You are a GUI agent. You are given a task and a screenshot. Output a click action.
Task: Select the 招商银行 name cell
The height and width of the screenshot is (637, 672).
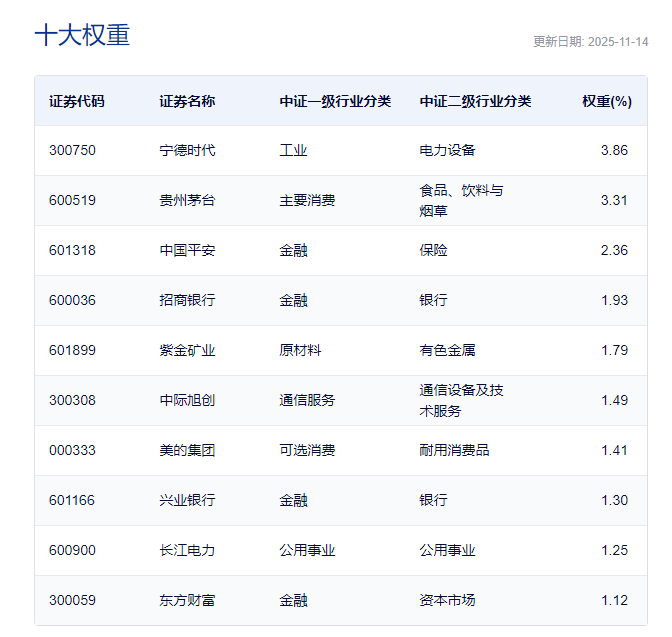coord(187,300)
